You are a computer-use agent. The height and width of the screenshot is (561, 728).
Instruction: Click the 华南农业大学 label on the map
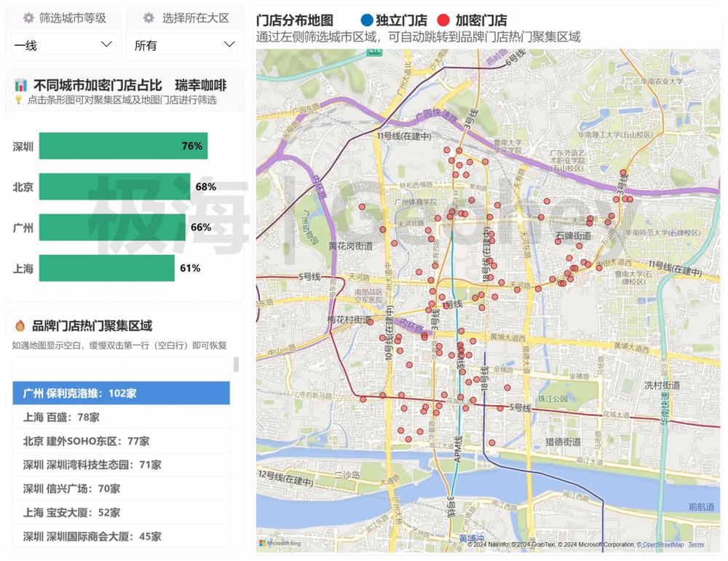pyautogui.click(x=662, y=81)
